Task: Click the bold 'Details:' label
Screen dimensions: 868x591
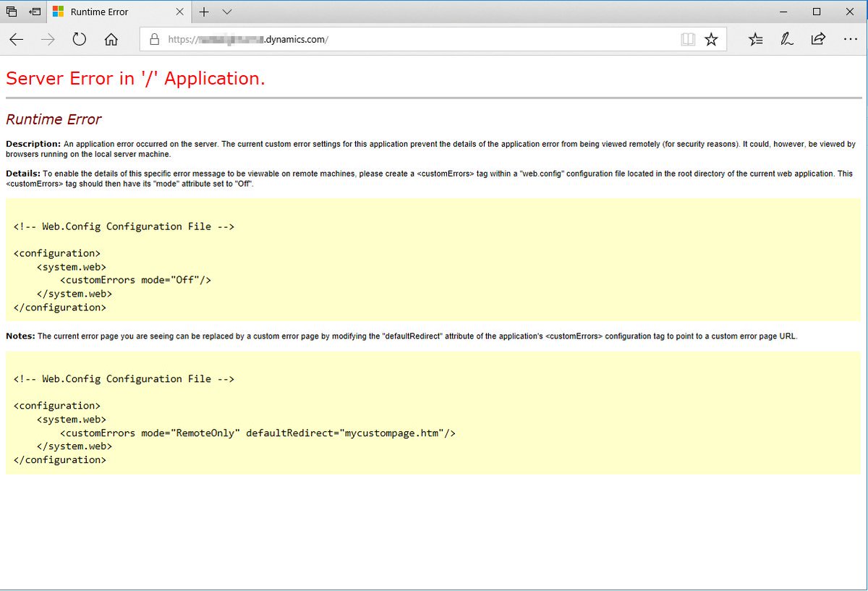Action: click(23, 174)
